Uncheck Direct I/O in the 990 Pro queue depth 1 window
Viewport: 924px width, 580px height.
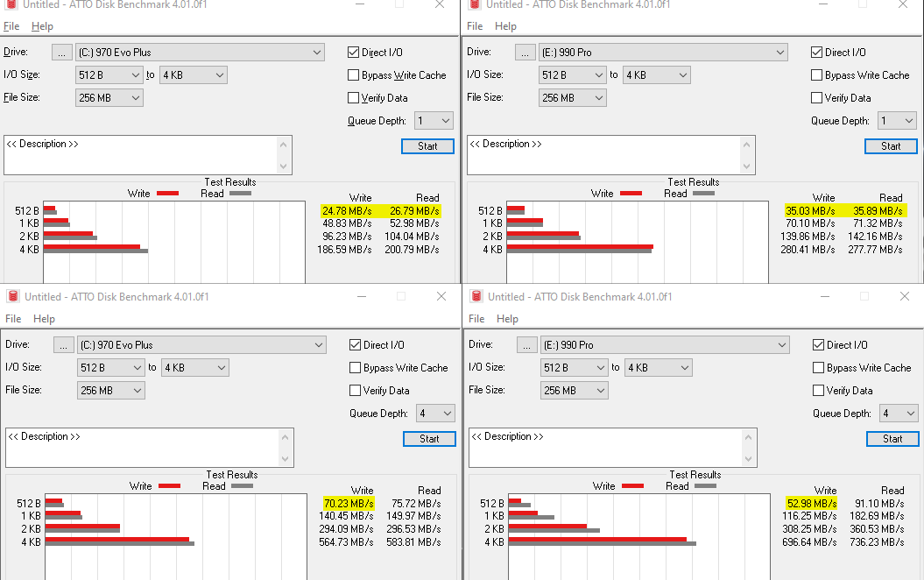[x=817, y=53]
